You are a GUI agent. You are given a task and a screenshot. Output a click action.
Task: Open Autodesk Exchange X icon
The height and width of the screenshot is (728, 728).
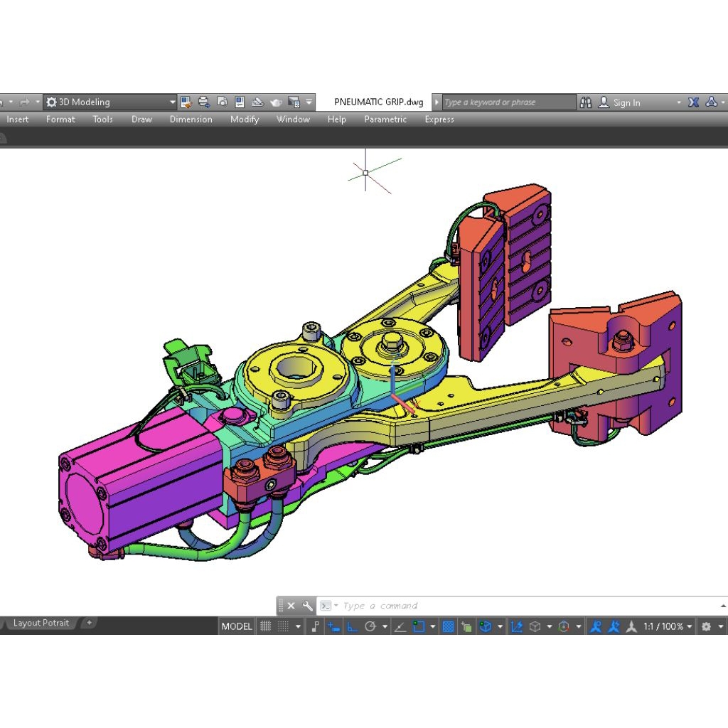pyautogui.click(x=693, y=102)
